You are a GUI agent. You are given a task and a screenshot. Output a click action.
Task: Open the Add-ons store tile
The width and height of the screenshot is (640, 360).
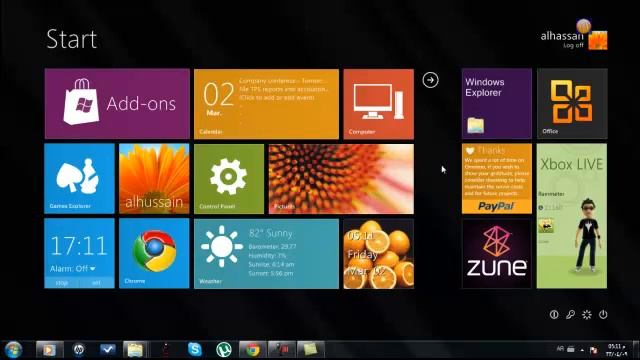click(x=117, y=104)
